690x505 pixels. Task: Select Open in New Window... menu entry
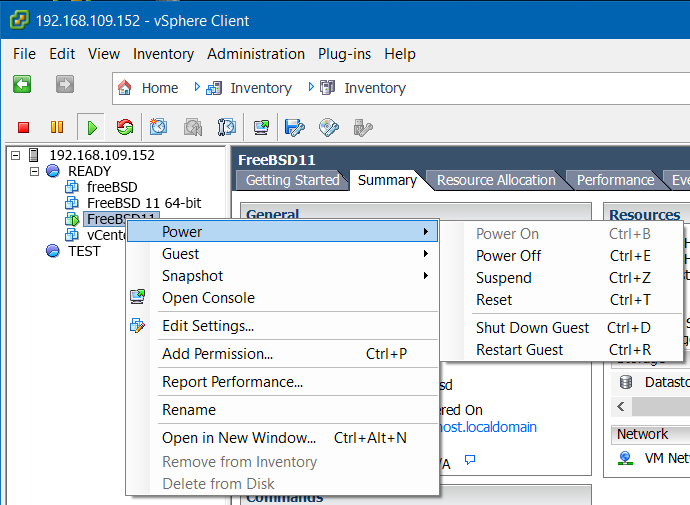(283, 438)
